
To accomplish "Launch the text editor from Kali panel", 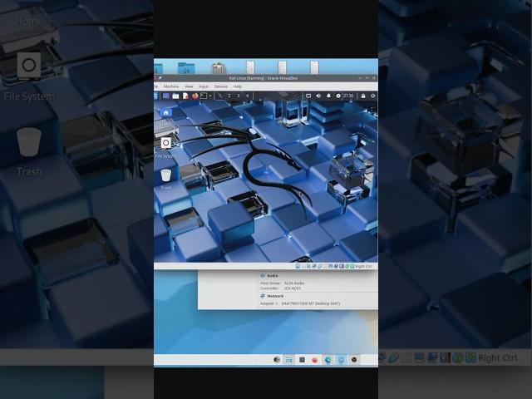I will 185,96.
